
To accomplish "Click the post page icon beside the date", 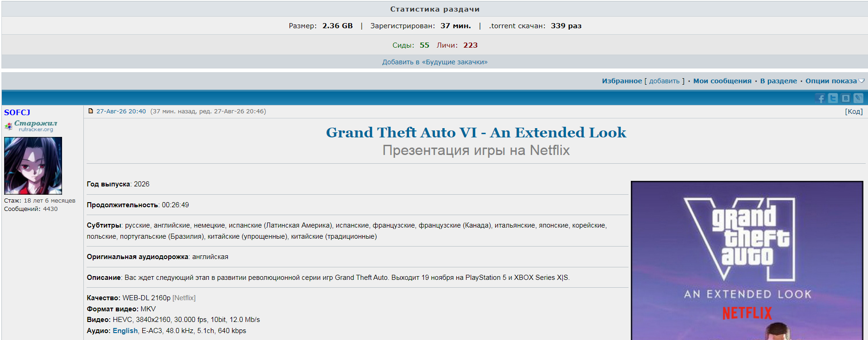I will click(x=91, y=111).
